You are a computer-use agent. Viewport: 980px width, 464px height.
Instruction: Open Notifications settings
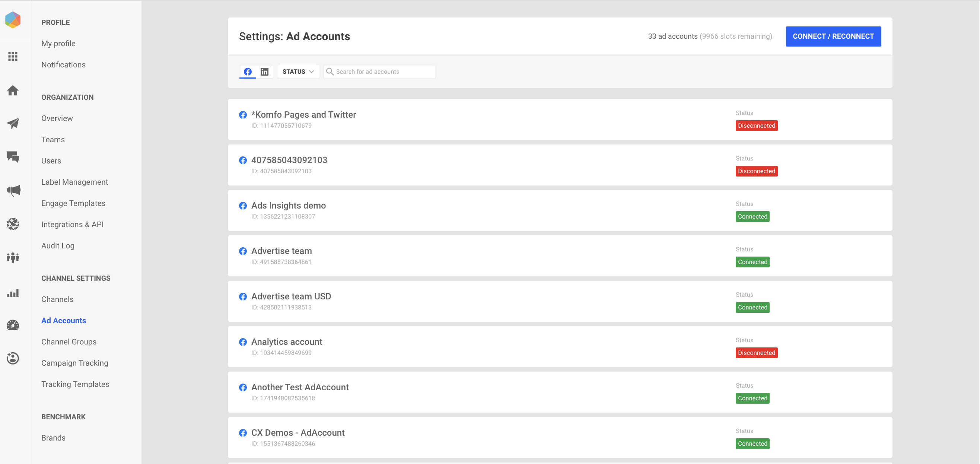[x=63, y=65]
